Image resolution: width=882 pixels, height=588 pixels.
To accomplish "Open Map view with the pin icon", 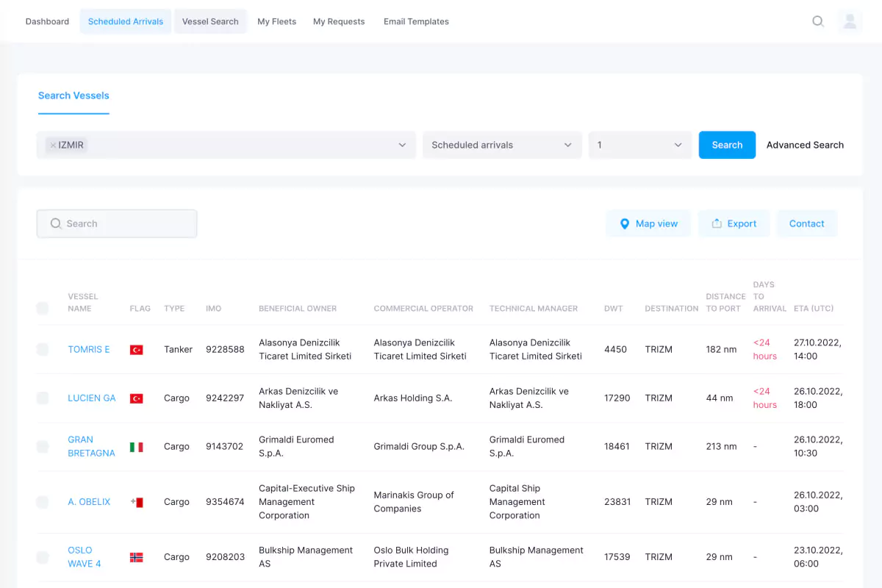I will click(x=648, y=223).
